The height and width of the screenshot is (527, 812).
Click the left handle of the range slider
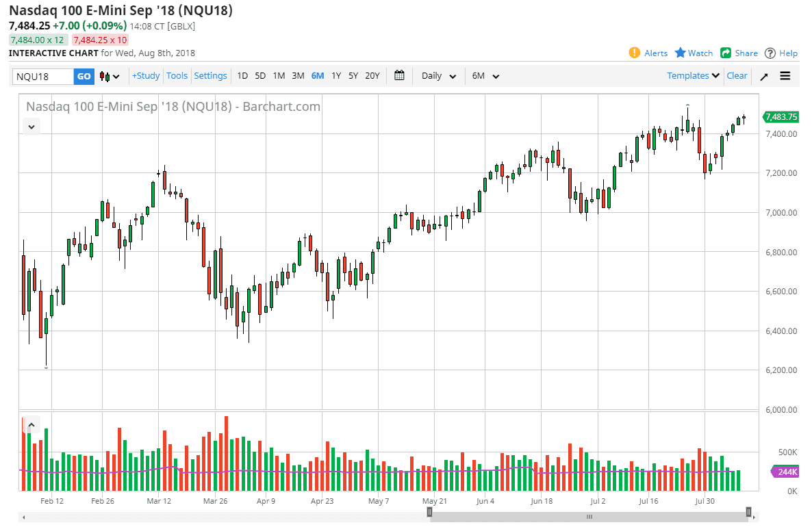pos(429,511)
